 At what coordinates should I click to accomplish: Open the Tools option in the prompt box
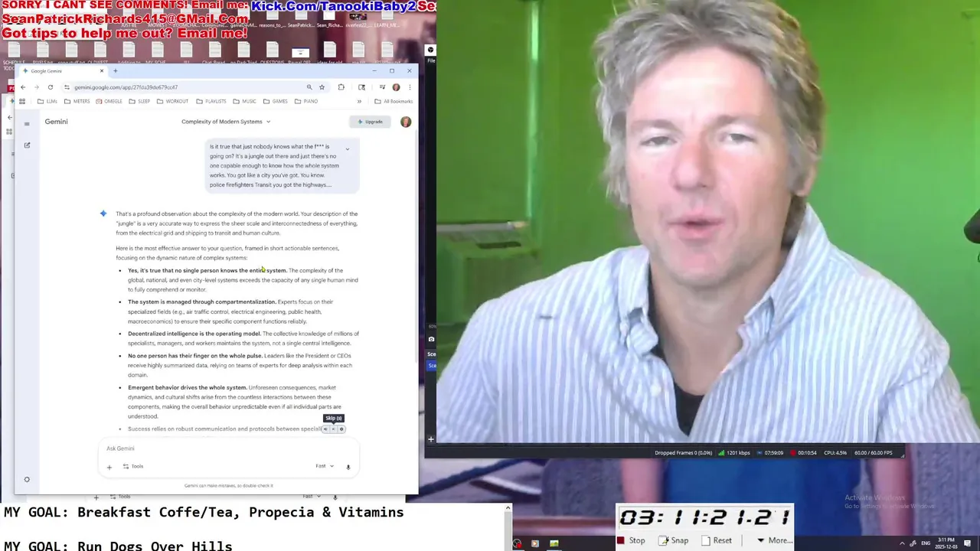coord(133,466)
